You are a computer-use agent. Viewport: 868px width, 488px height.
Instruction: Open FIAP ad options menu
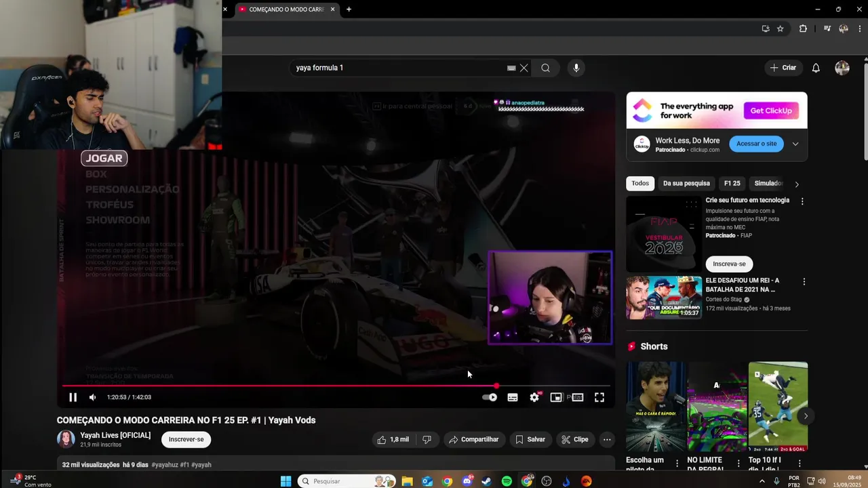coord(802,201)
